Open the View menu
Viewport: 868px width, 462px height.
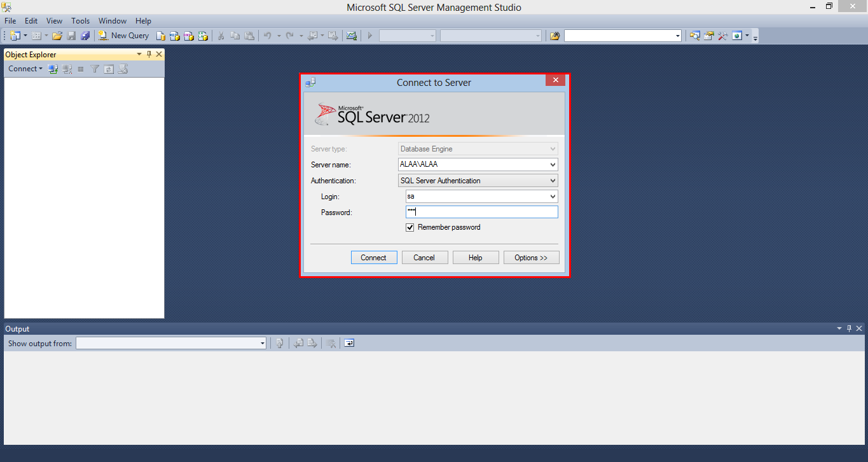pos(55,21)
